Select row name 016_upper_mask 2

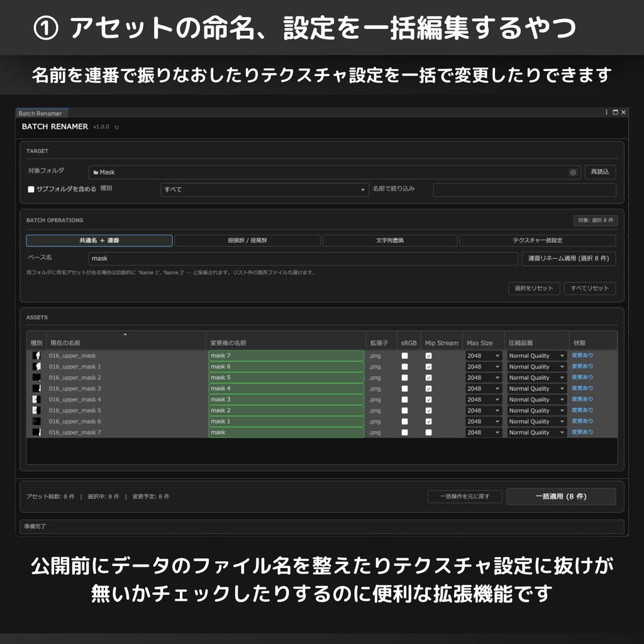(75, 377)
